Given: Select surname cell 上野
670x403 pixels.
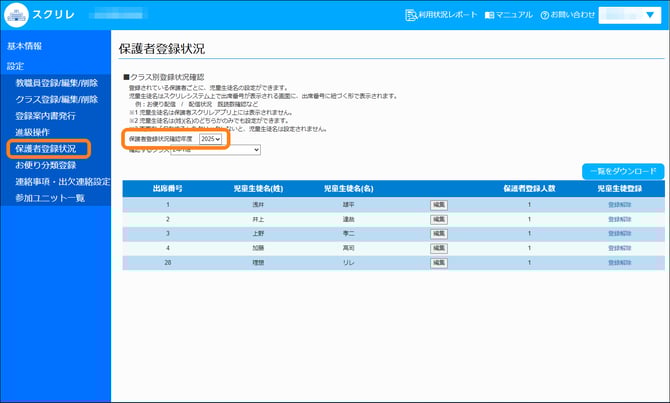Looking at the screenshot, I should [258, 234].
